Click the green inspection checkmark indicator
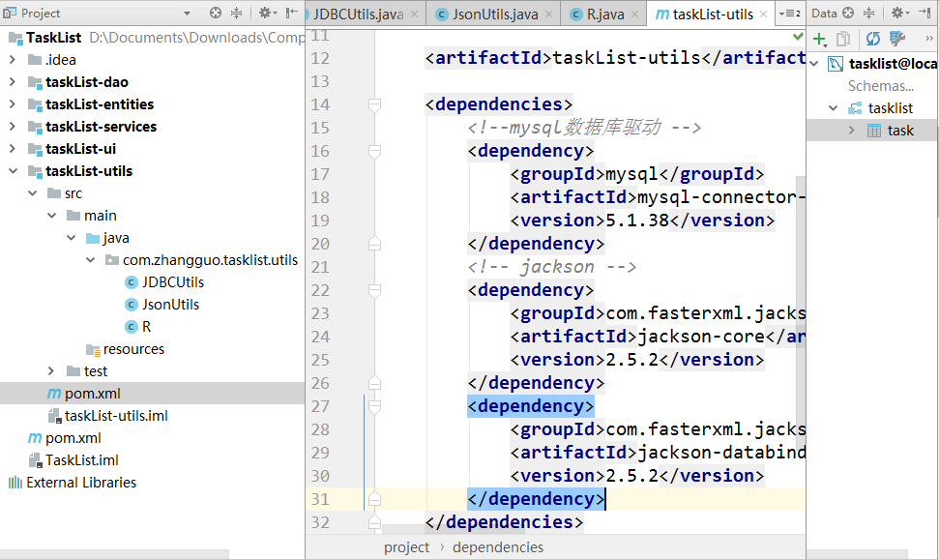This screenshot has height=560, width=939. 798,37
